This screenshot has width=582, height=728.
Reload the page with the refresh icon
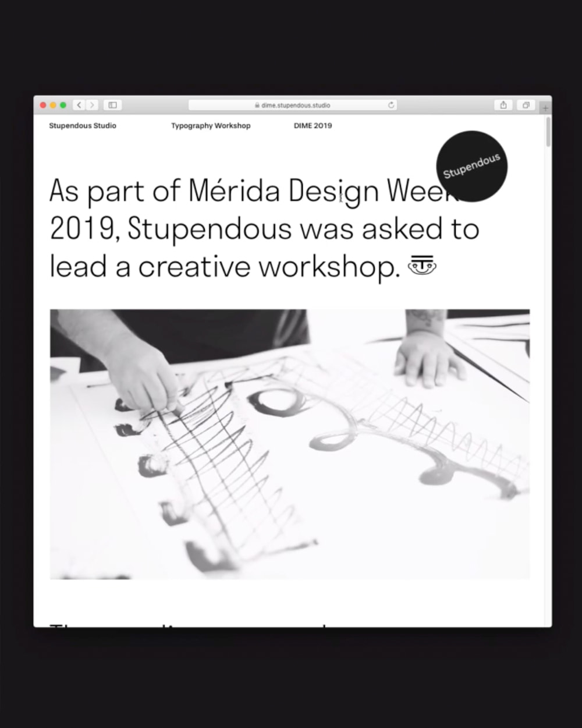tap(391, 105)
